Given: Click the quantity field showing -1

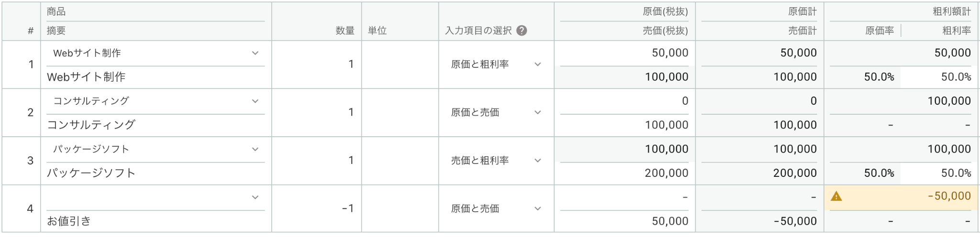Looking at the screenshot, I should pyautogui.click(x=316, y=208).
